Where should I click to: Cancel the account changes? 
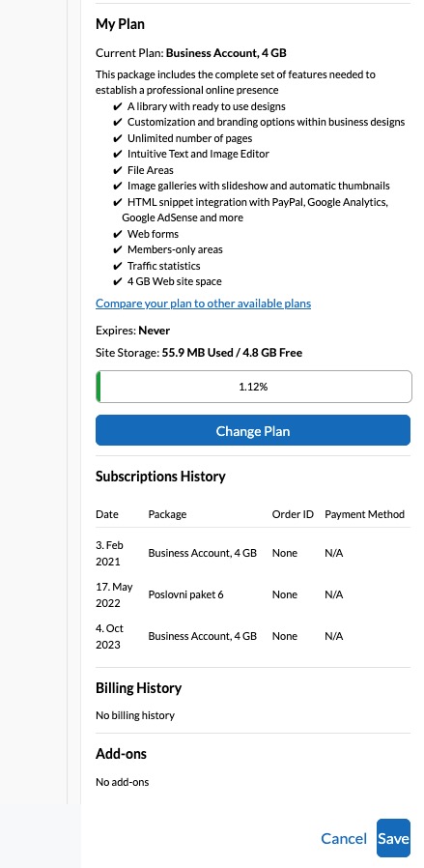344,839
